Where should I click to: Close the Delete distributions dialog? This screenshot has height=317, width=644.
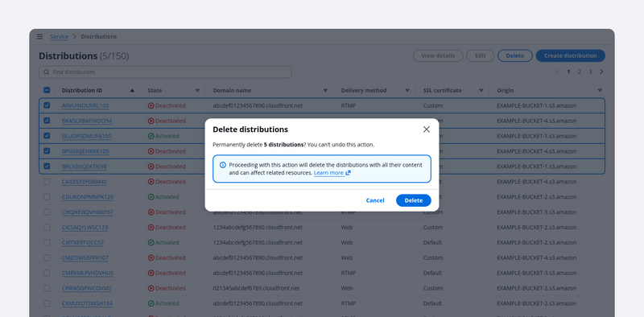[427, 130]
